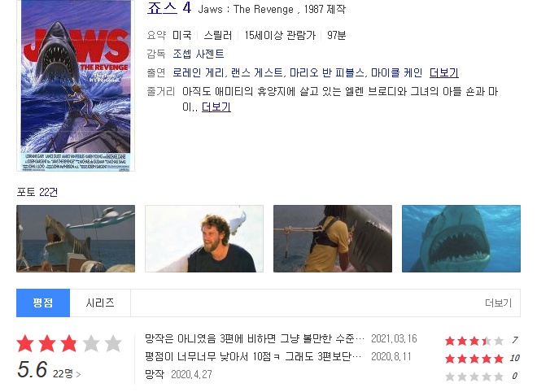View photo of man in yellow shirt
537x392 pixels.
pos(333,238)
